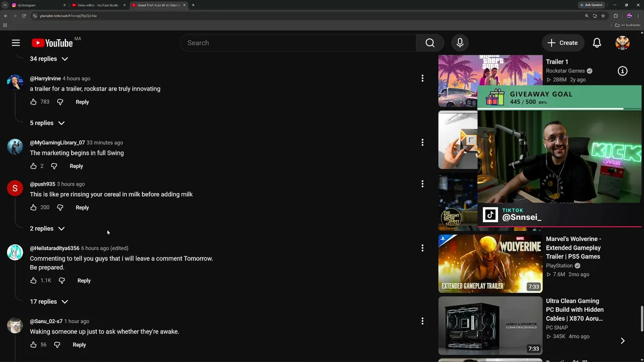Open the AI Bookmarks folder
Screen dimensions: 644x362
pyautogui.click(x=627, y=25)
